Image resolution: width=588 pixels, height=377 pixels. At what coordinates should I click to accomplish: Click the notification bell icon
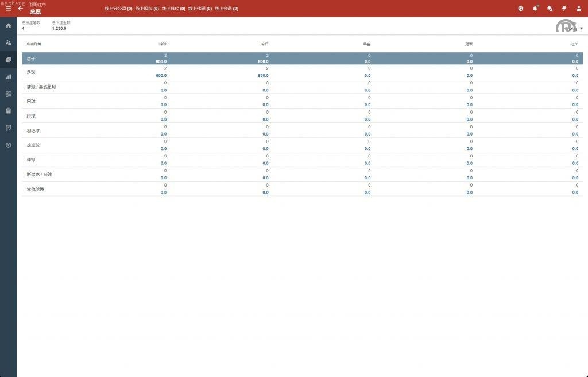[535, 9]
